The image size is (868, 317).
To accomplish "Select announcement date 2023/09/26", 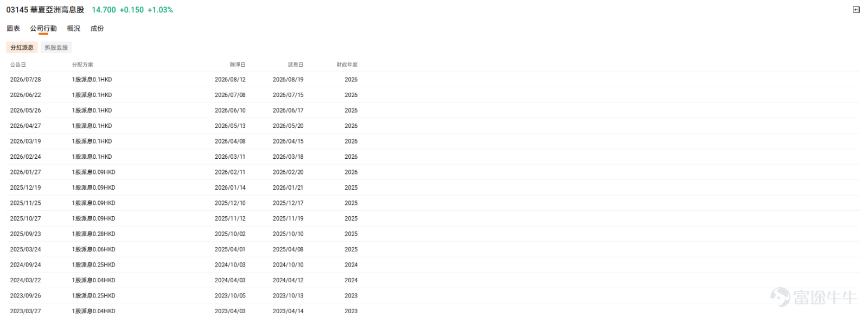I will [25, 296].
